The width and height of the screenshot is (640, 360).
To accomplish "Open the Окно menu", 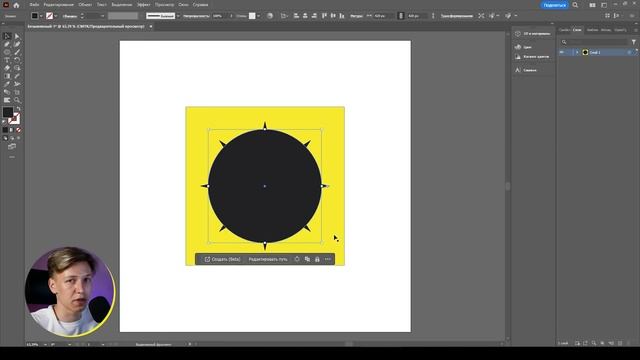I will point(183,5).
